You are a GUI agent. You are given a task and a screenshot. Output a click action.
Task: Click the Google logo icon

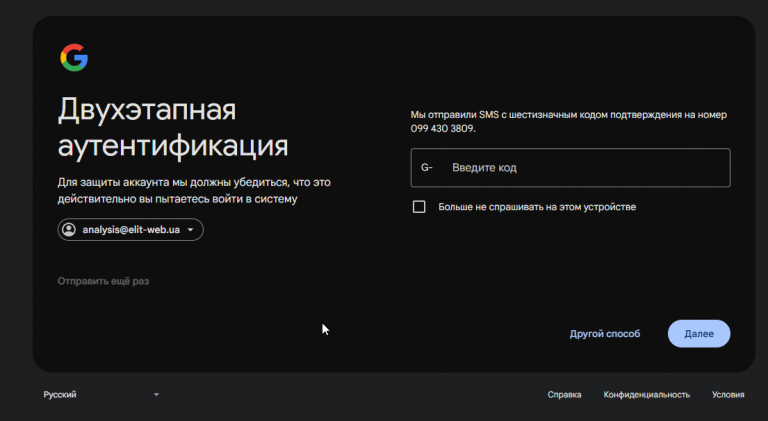pos(74,58)
